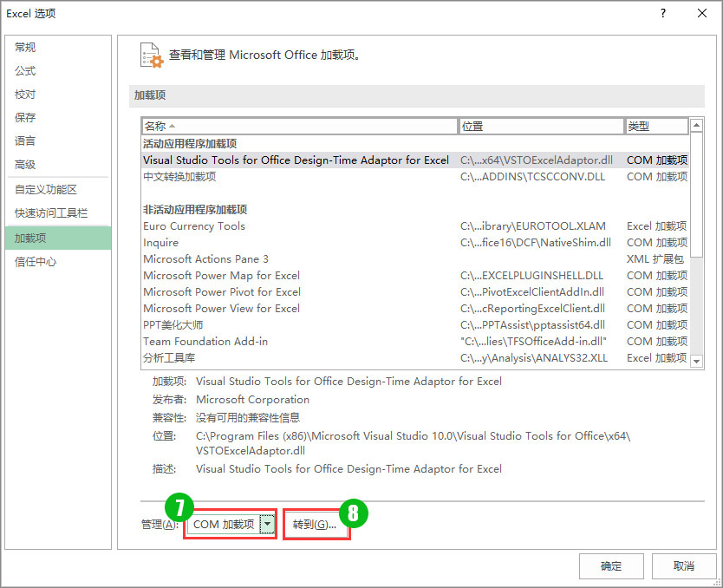Click the 转到(G)... button
Viewport: 723px width, 588px height.
316,525
